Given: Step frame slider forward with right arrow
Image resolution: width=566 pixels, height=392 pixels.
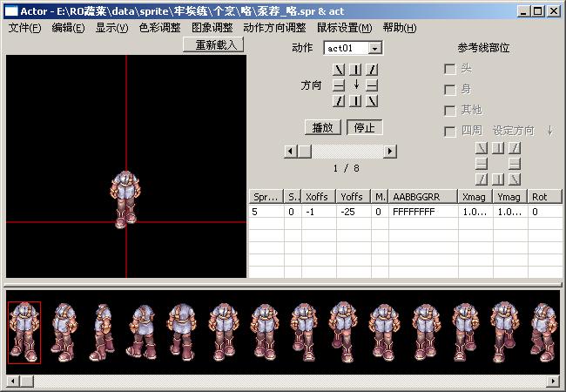Looking at the screenshot, I should coord(390,152).
